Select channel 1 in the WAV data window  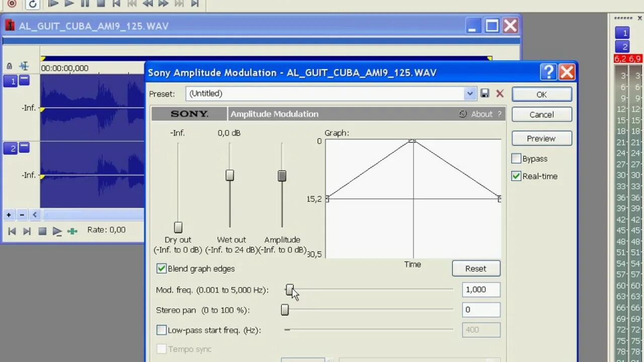pyautogui.click(x=10, y=80)
